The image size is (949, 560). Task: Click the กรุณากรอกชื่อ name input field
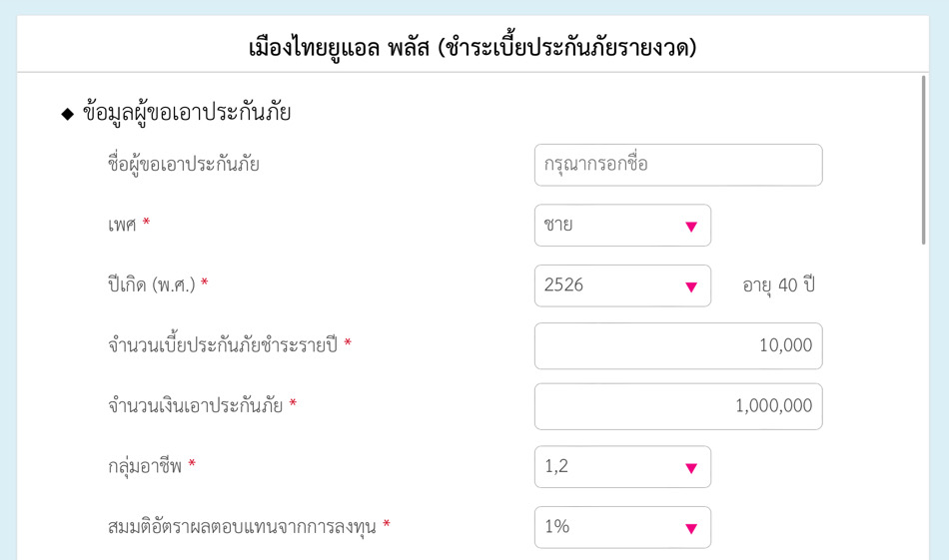(x=678, y=165)
